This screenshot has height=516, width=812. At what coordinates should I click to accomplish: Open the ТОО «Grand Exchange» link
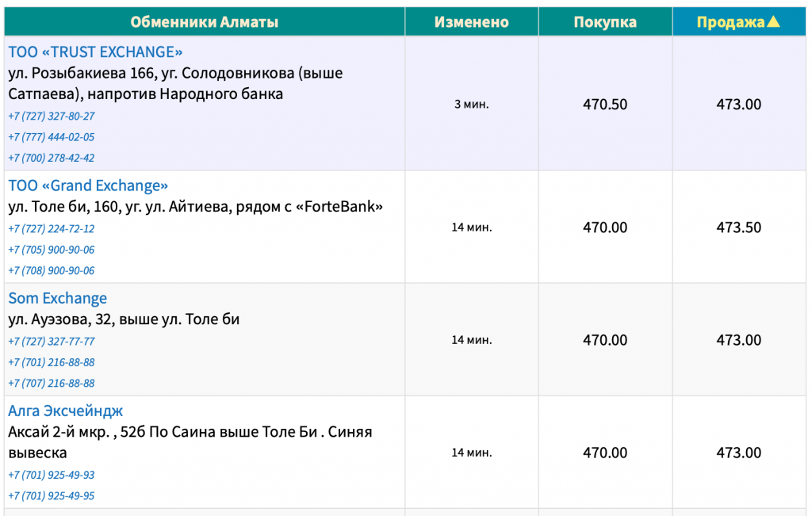(x=88, y=185)
